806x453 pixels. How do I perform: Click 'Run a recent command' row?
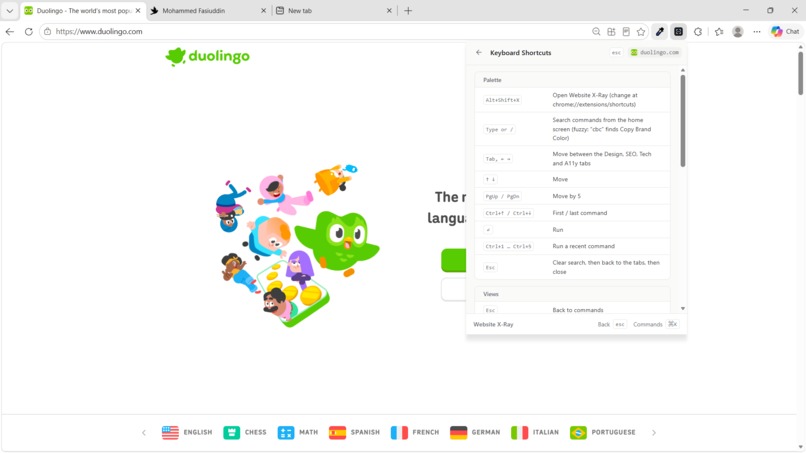tap(572, 246)
